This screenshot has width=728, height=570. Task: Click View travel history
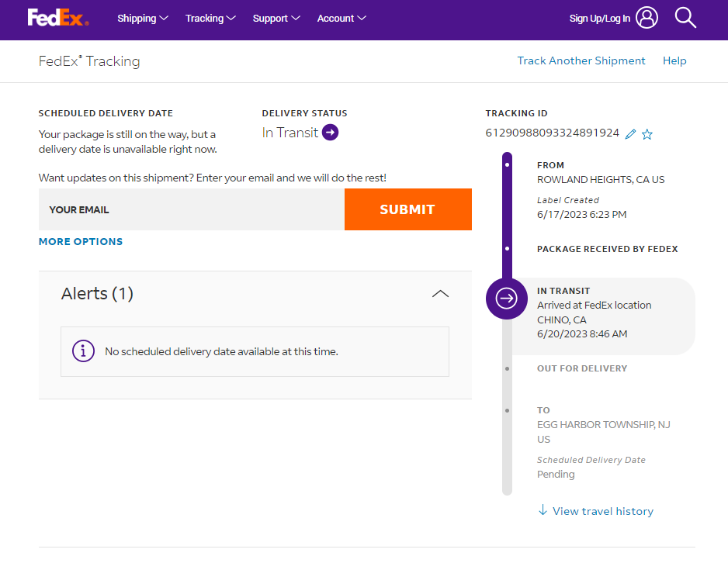coord(596,511)
